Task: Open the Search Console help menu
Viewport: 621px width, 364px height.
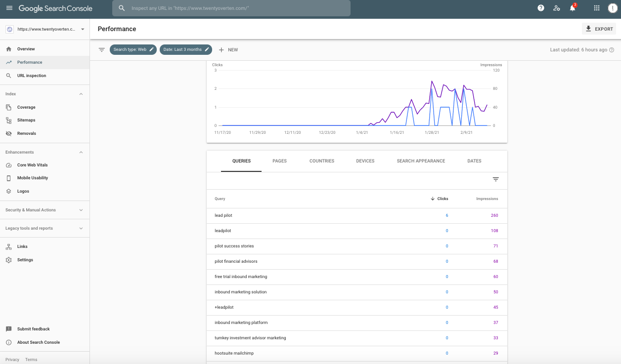Action: coord(540,8)
